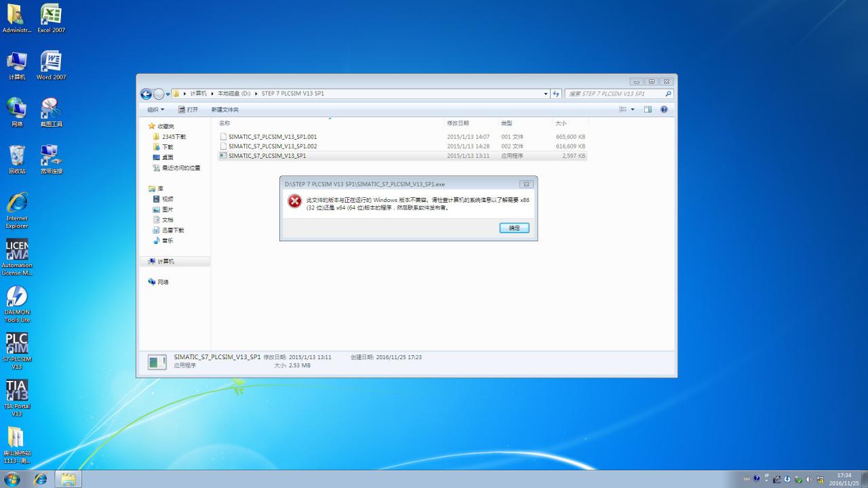Select 计算机 in the navigation pane
This screenshot has height=488, width=868.
point(165,262)
